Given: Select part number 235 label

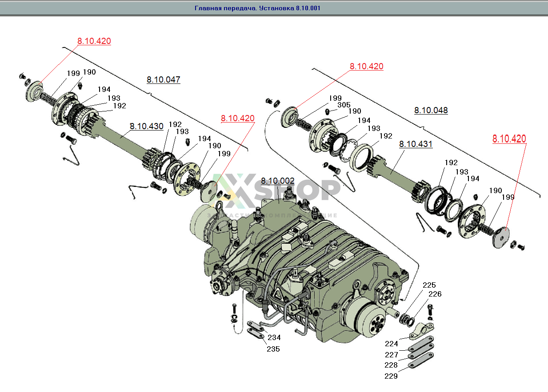Looking at the screenshot, I should (273, 349).
